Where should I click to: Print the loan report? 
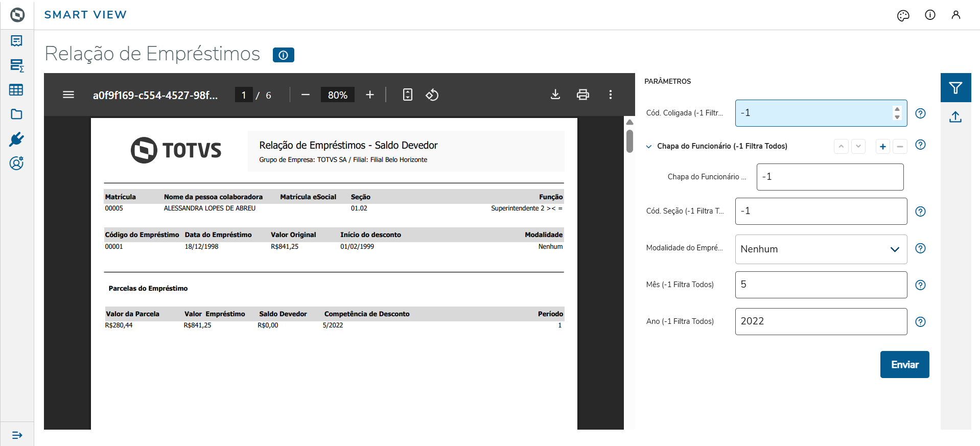coord(582,95)
